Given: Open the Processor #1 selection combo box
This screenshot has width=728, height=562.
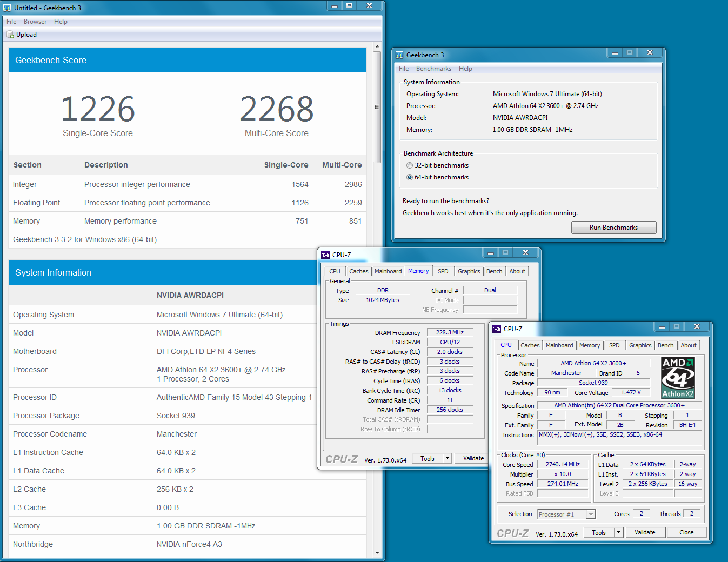Looking at the screenshot, I should tap(566, 514).
